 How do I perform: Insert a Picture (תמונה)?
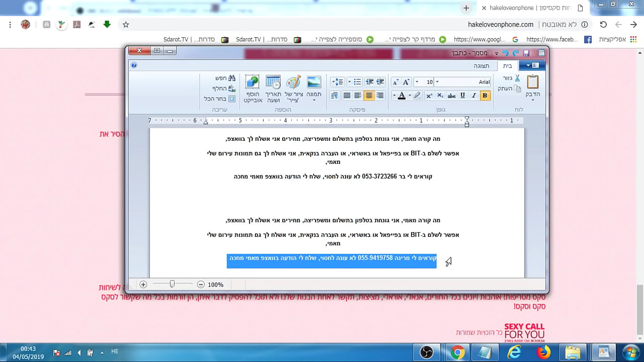[x=314, y=86]
